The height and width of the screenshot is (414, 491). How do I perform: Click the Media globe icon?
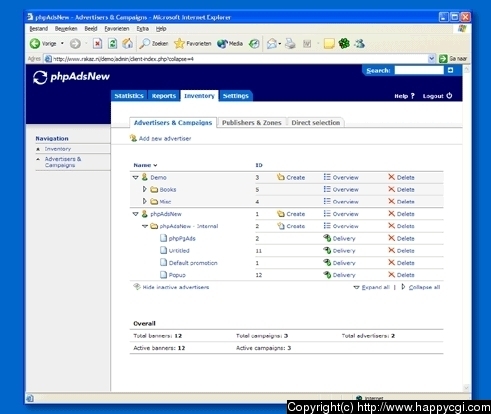pos(222,44)
